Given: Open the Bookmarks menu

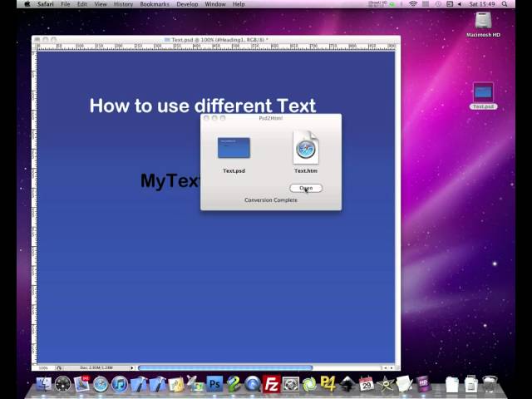Looking at the screenshot, I should point(155,4).
